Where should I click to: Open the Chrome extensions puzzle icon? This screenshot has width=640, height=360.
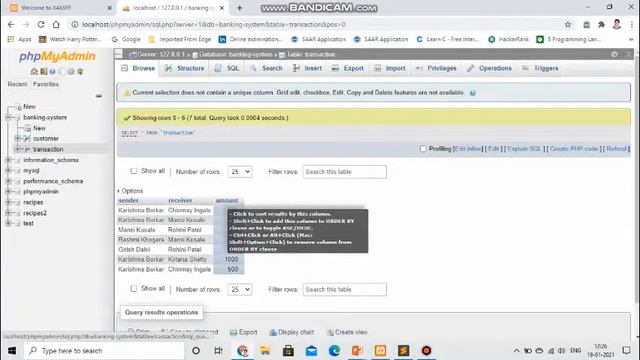[601, 24]
